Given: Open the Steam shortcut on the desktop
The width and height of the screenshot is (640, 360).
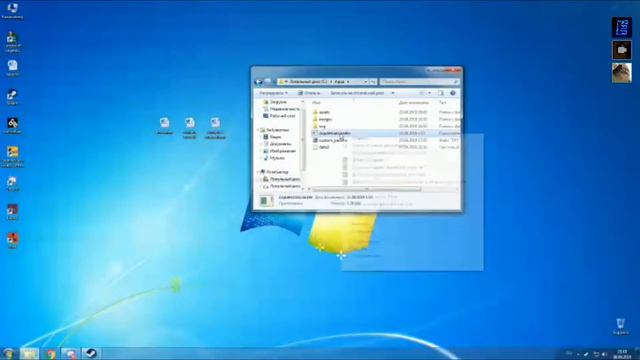Looking at the screenshot, I should [12, 98].
